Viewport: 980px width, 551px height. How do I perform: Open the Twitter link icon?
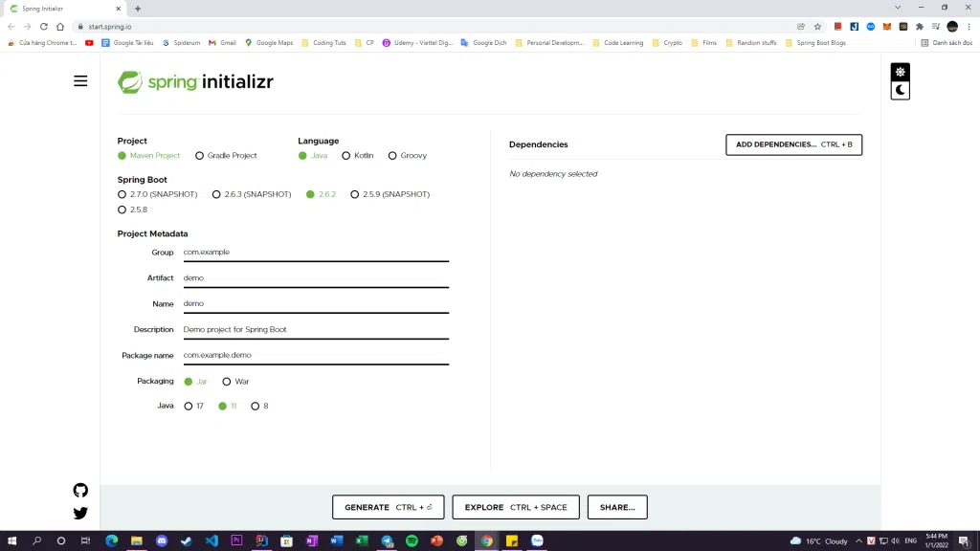pos(80,513)
